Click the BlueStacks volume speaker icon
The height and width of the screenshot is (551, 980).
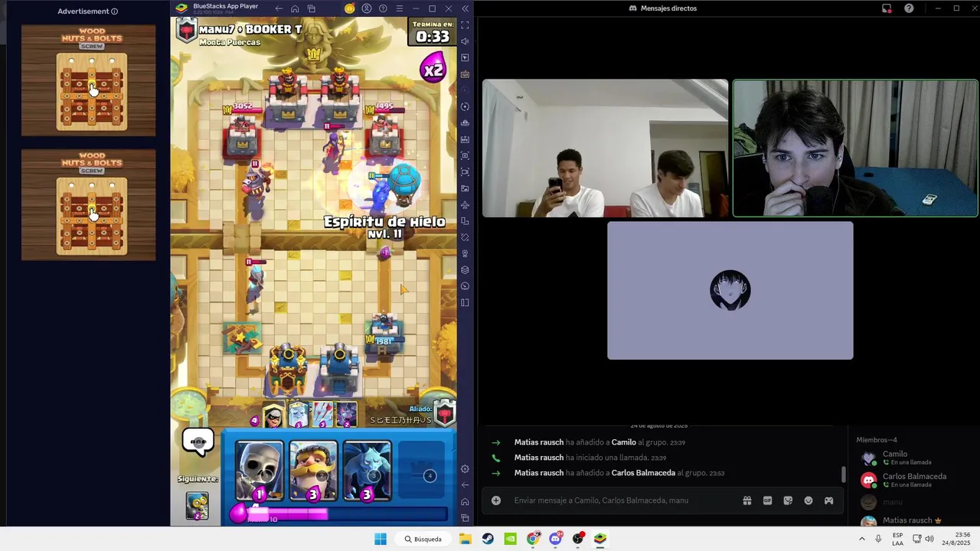click(465, 41)
